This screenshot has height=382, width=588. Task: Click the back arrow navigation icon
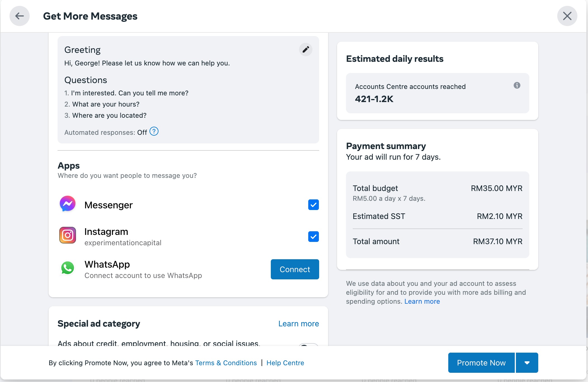point(19,16)
